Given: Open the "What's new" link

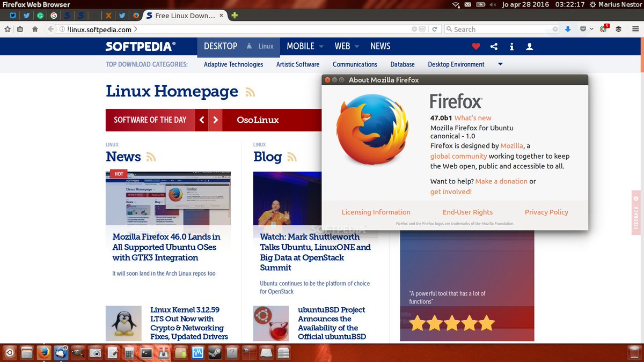Looking at the screenshot, I should point(473,118).
